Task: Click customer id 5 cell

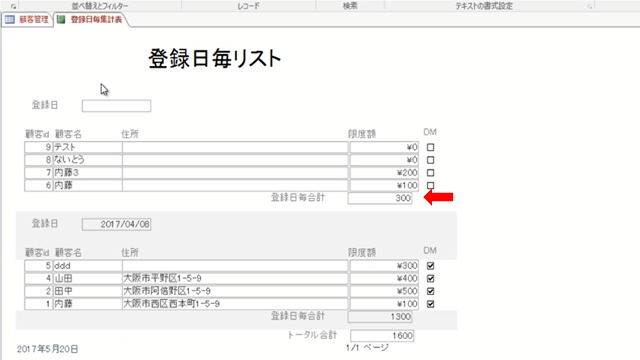Action: (38, 266)
